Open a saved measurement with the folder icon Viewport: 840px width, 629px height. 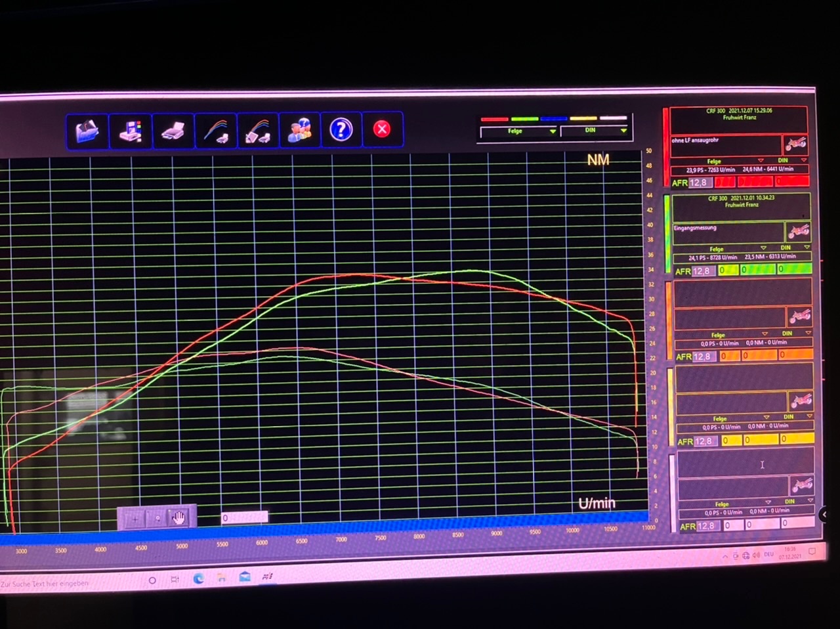[x=87, y=130]
